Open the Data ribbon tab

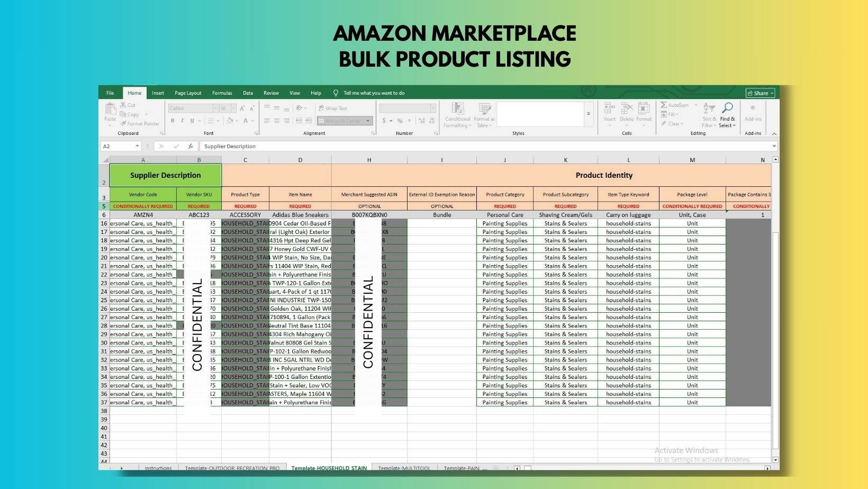(248, 93)
